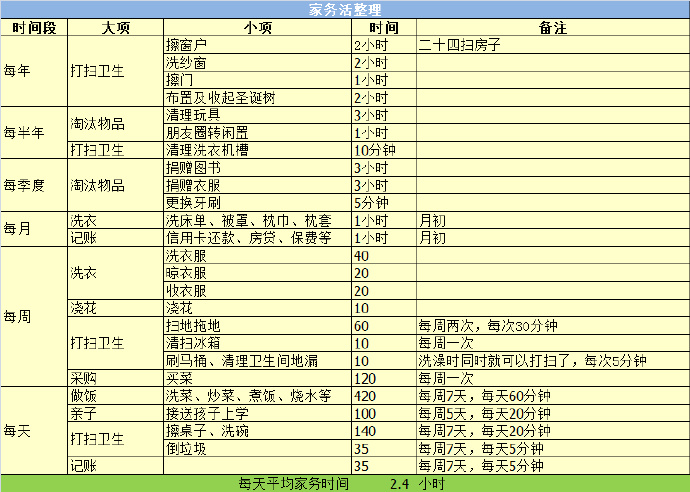Select the 接送孩子上学 cell
This screenshot has width=690, height=492.
point(257,413)
